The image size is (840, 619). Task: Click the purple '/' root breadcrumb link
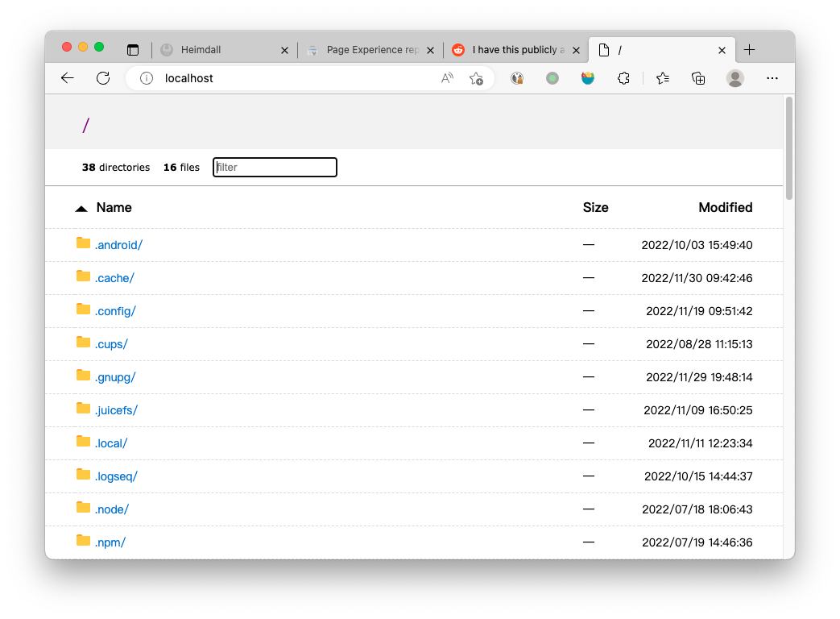[85, 126]
